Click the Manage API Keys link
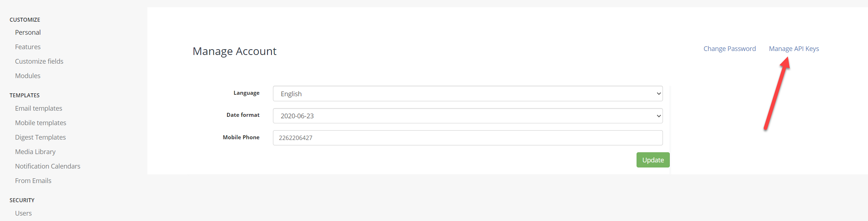Screen dimensions: 868x221 (794, 48)
